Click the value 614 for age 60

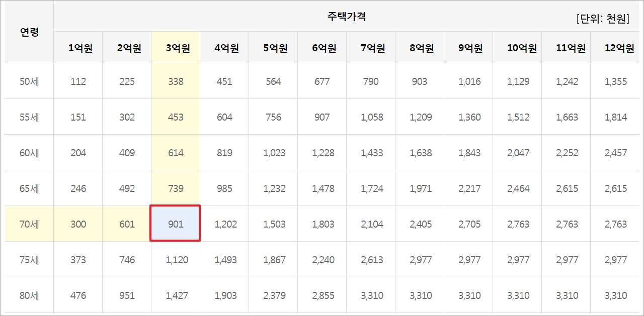[x=175, y=152]
